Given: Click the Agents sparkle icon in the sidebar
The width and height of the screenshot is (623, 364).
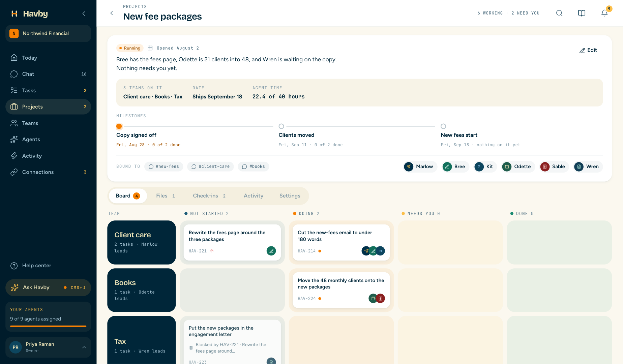Looking at the screenshot, I should [14, 139].
